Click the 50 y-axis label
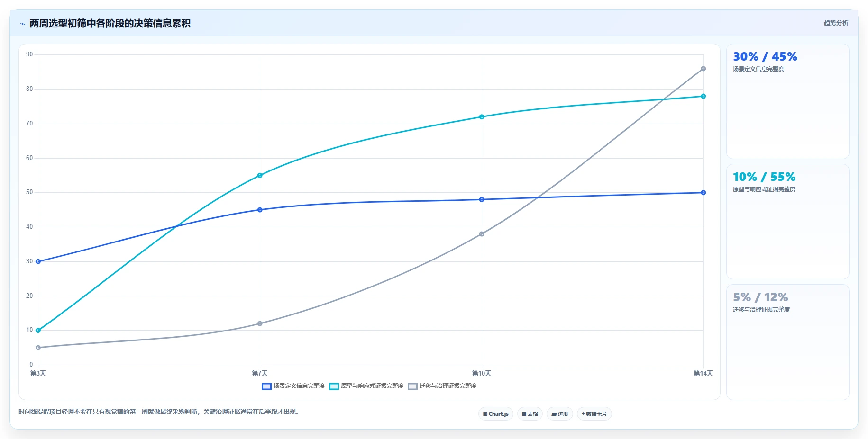Screen dimensions: 868x439 (30, 192)
